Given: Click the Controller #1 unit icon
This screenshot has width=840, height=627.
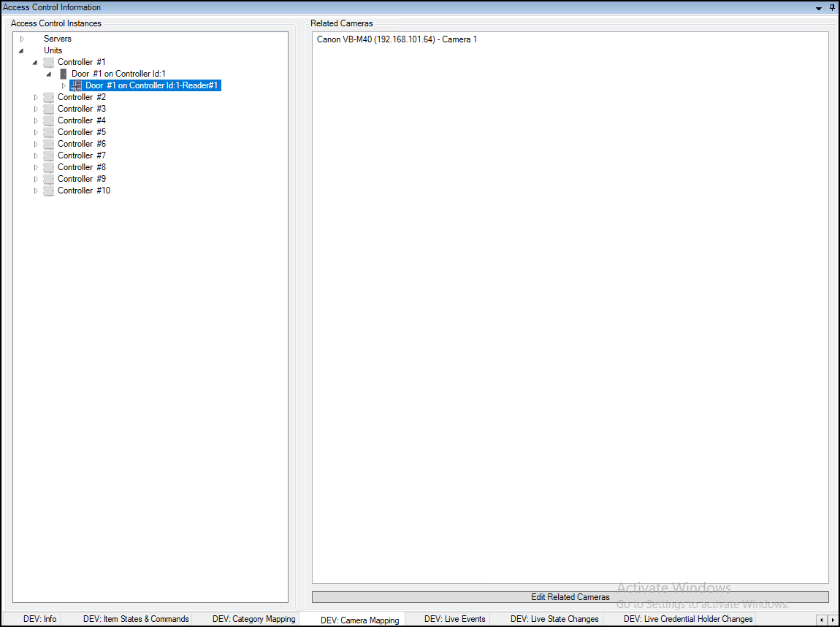Looking at the screenshot, I should (48, 62).
